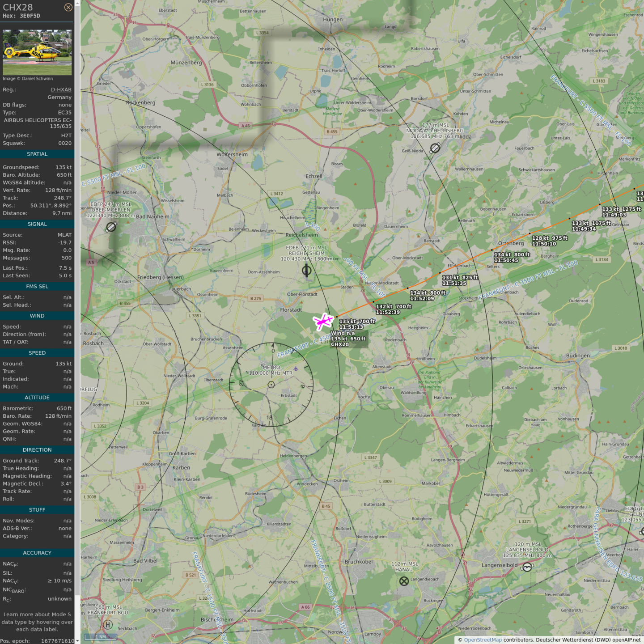
Task: Click the track label timed 11:49:03
Action: pyautogui.click(x=621, y=212)
